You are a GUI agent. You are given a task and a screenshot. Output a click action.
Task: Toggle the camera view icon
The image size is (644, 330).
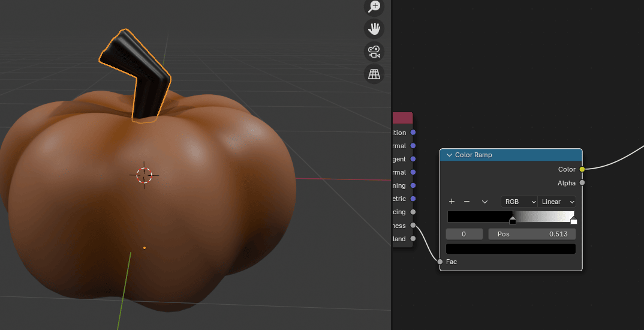click(374, 51)
